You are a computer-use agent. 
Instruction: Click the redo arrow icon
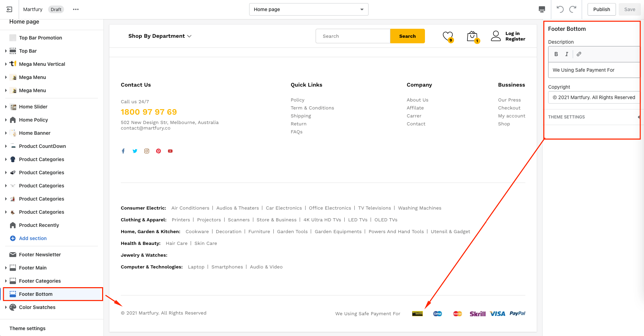(x=573, y=9)
